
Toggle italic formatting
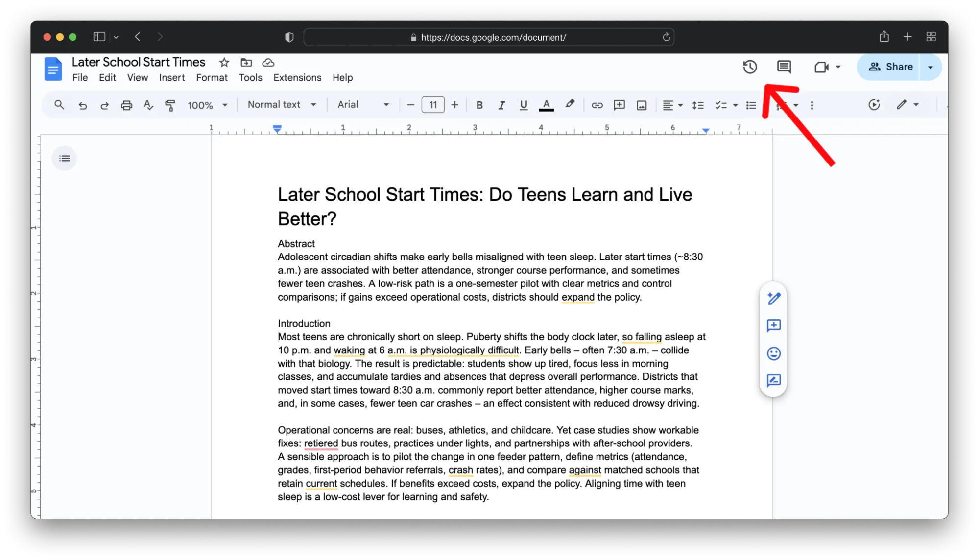point(501,105)
